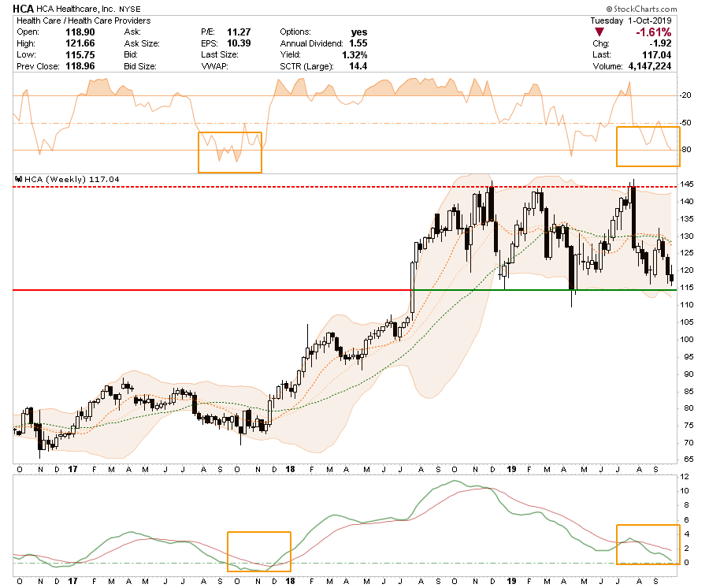Image resolution: width=709 pixels, height=588 pixels.
Task: Select the Last value 117.04 in header
Action: coord(656,54)
